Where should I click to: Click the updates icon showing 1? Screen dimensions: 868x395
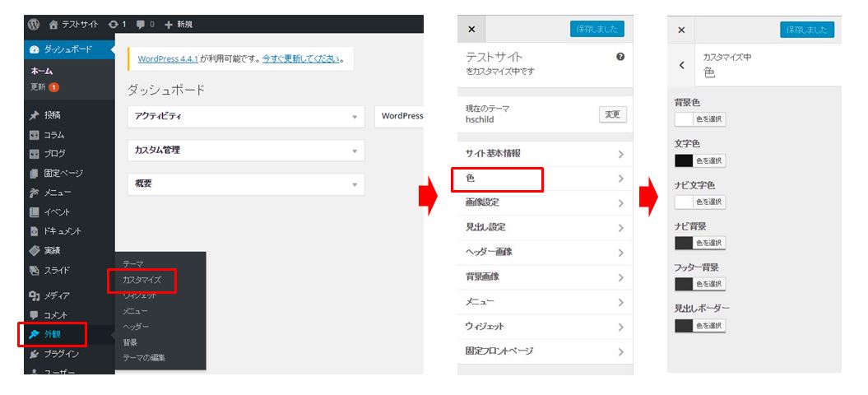118,25
